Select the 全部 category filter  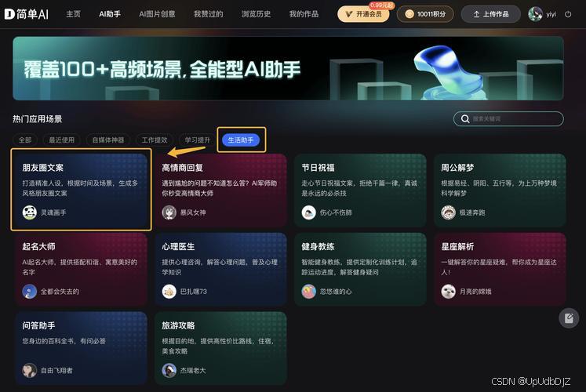tap(25, 140)
